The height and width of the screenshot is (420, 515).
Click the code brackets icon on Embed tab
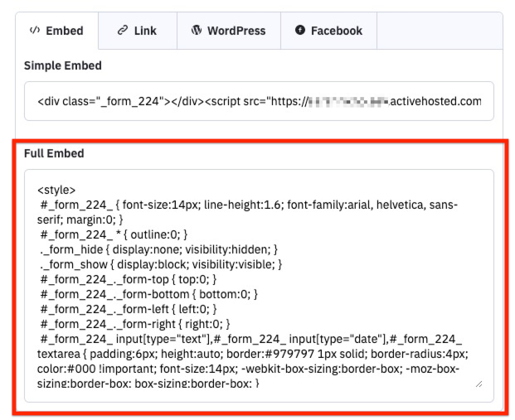[34, 31]
